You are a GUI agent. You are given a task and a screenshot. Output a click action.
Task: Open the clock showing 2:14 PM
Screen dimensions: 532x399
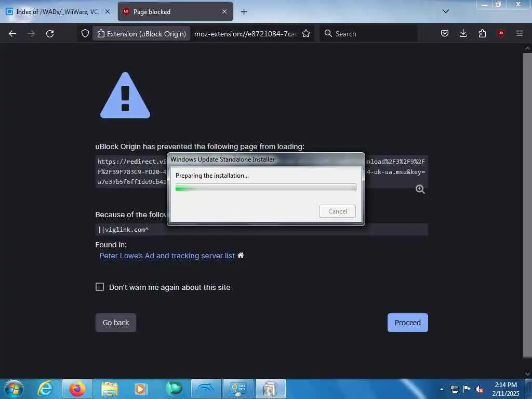click(x=506, y=389)
